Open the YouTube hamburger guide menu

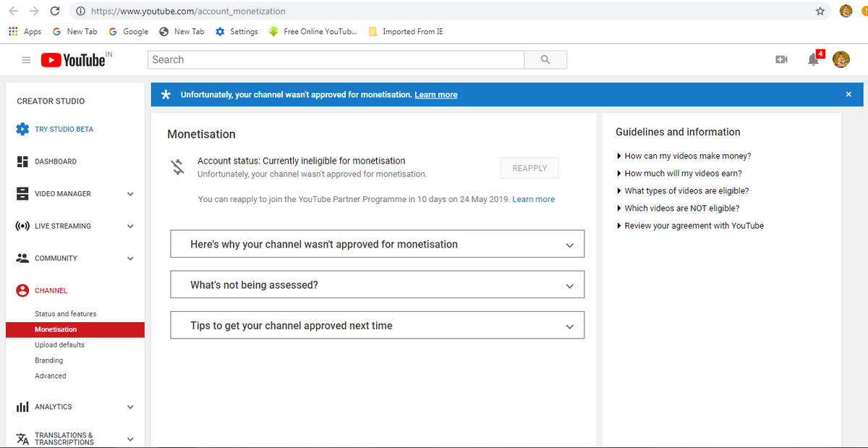pyautogui.click(x=26, y=60)
